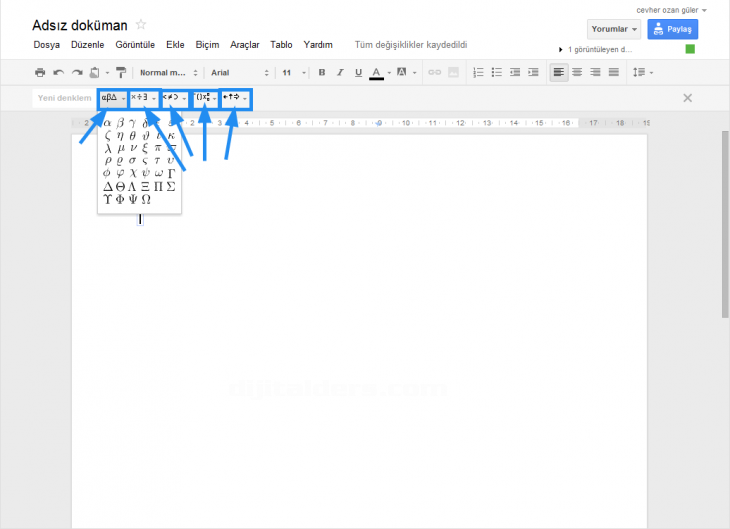Screen dimensions: 730x529
Task: Select the paint format tool
Action: click(121, 73)
